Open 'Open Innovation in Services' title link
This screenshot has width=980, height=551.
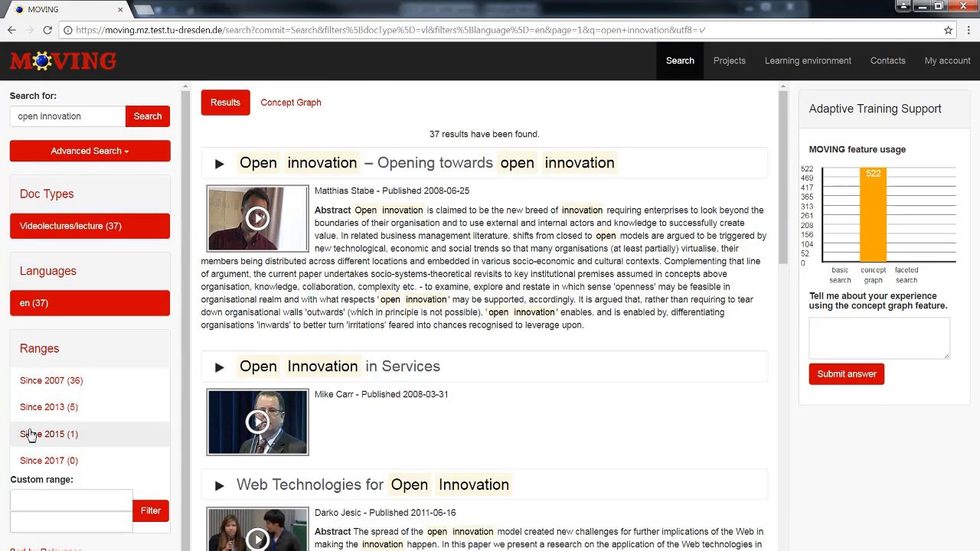click(x=340, y=367)
